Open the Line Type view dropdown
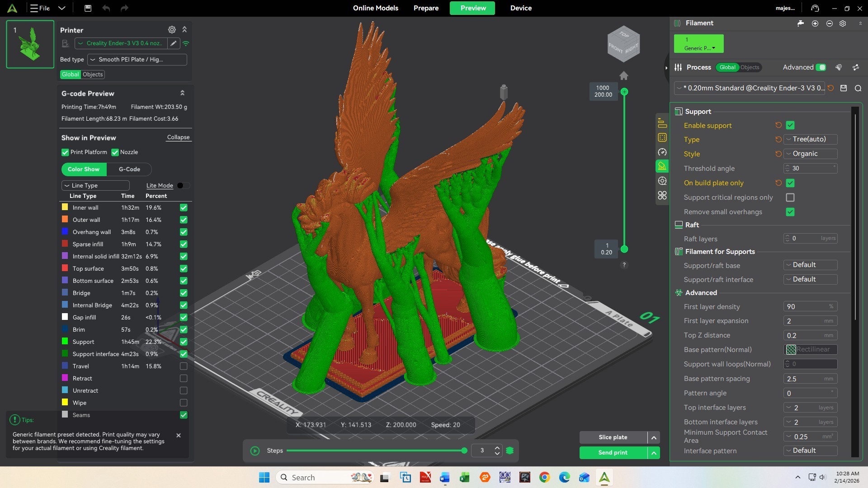 (x=95, y=186)
